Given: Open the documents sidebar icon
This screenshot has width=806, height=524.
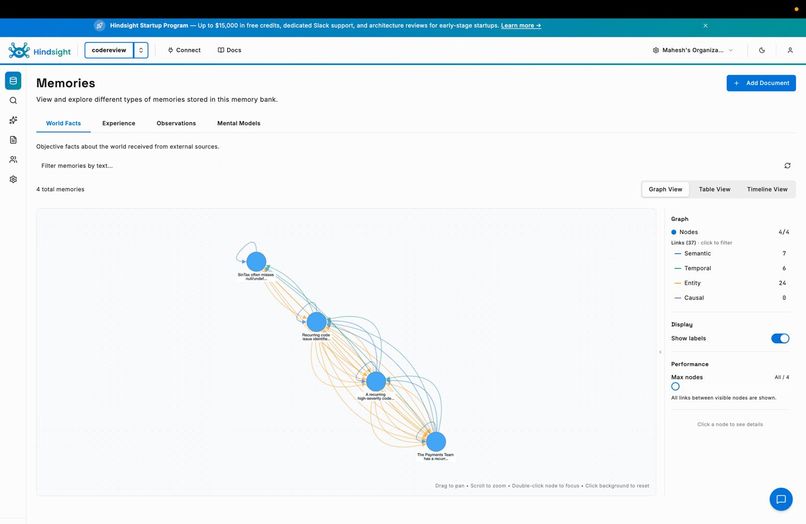Looking at the screenshot, I should pos(13,140).
